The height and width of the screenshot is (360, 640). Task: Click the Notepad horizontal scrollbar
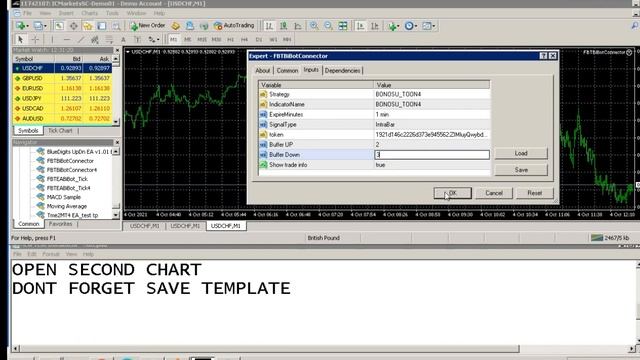[269, 349]
